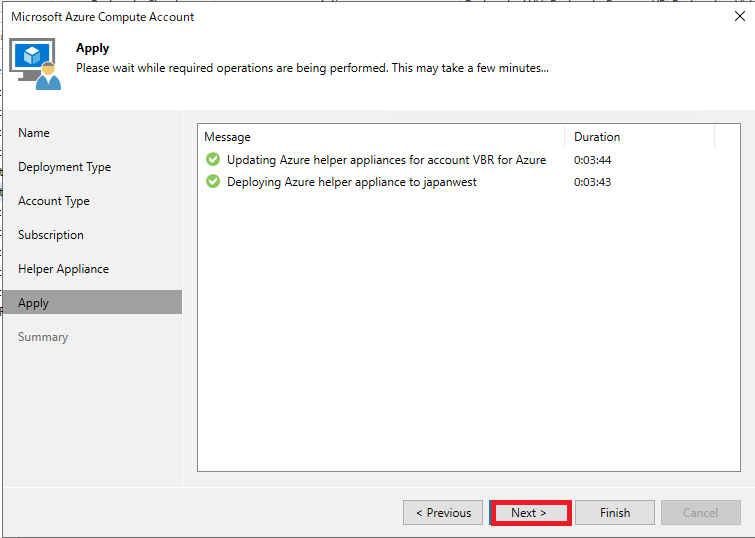Select the highlighted Apply step
This screenshot has height=538, width=755.
[92, 302]
